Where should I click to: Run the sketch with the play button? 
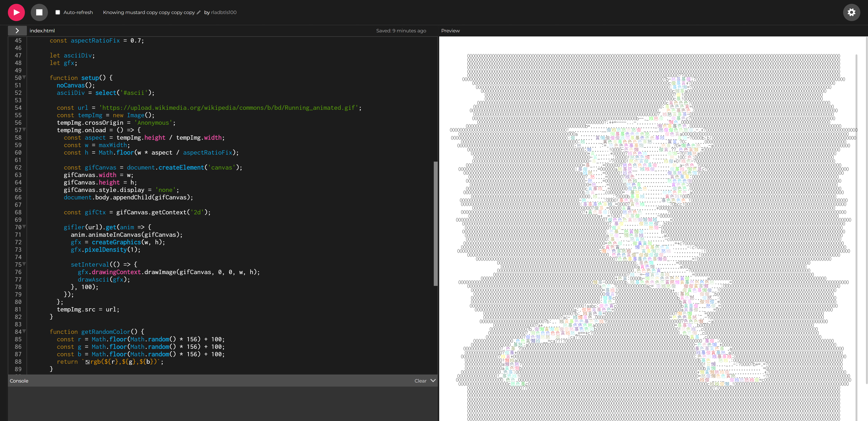point(16,12)
